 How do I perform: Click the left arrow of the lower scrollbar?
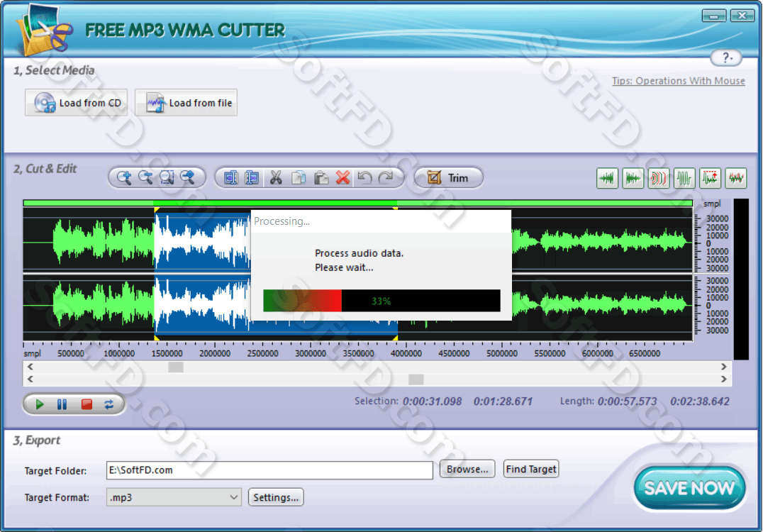pyautogui.click(x=30, y=379)
